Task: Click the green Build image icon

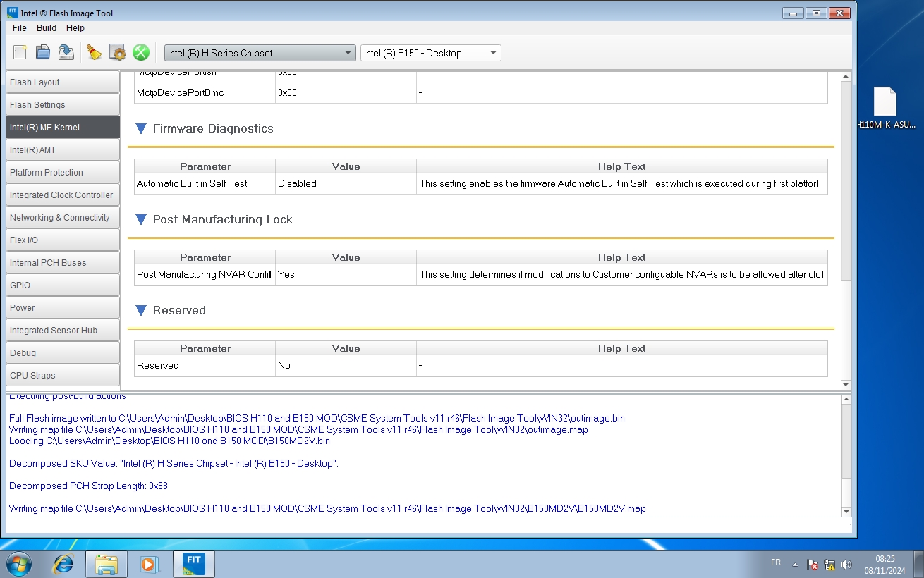Action: (141, 52)
